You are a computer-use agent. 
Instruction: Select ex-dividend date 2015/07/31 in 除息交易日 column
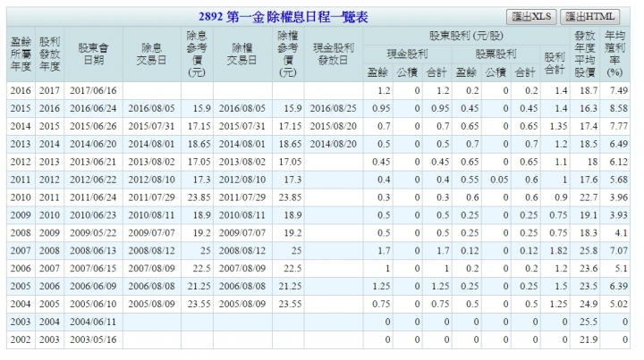click(151, 126)
